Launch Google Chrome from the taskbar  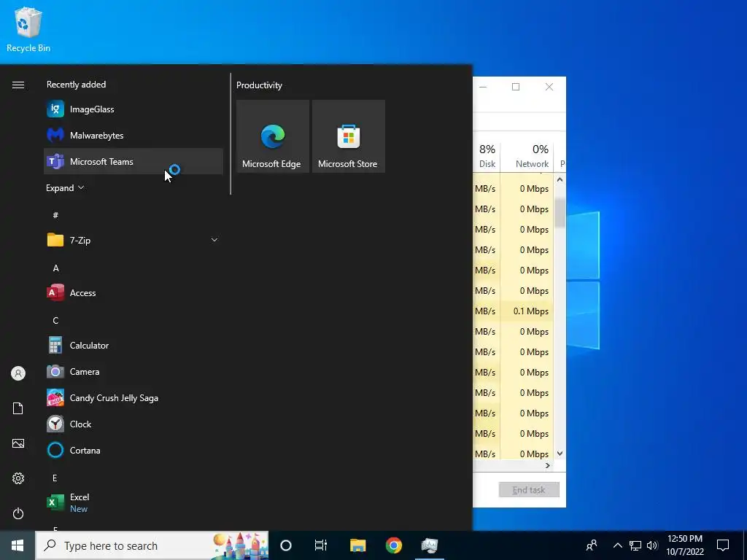pyautogui.click(x=393, y=545)
